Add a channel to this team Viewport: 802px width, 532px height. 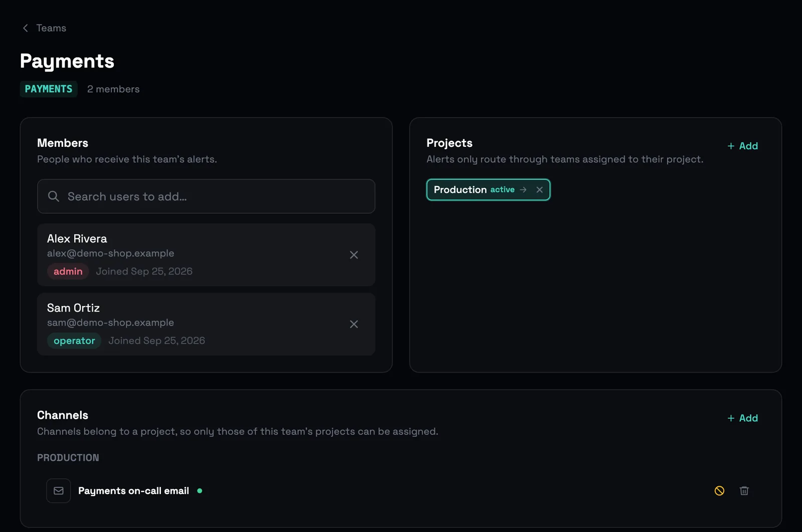tap(742, 418)
